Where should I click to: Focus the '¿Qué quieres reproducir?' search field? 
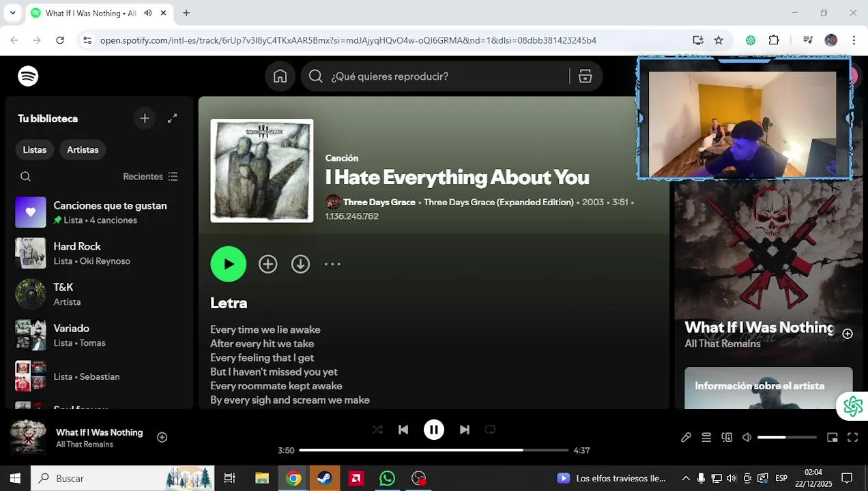pyautogui.click(x=437, y=76)
